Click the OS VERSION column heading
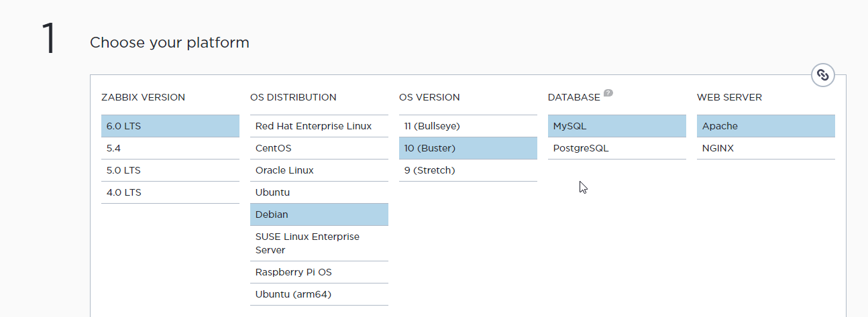868x317 pixels. 429,97
